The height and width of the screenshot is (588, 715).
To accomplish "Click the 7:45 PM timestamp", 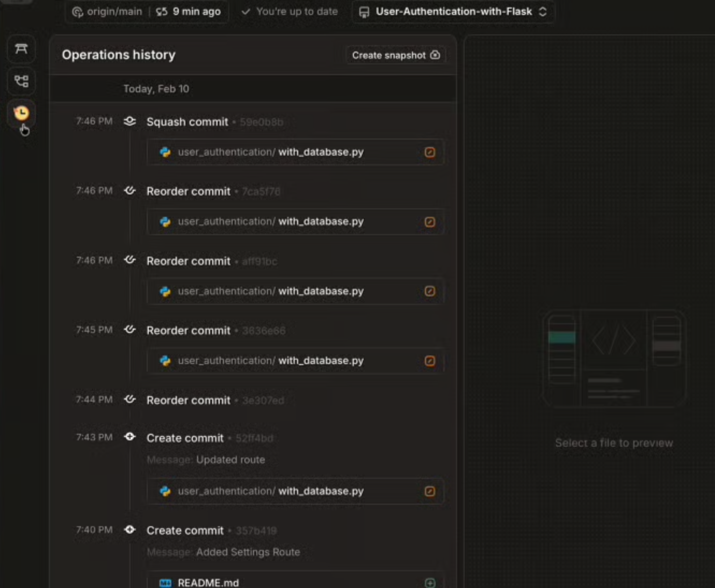I will pyautogui.click(x=94, y=330).
